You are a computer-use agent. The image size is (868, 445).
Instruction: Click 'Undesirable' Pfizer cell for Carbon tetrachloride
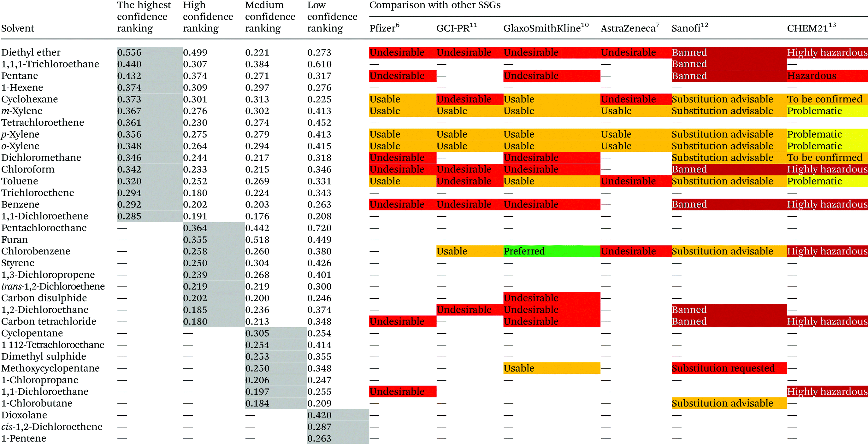point(403,321)
